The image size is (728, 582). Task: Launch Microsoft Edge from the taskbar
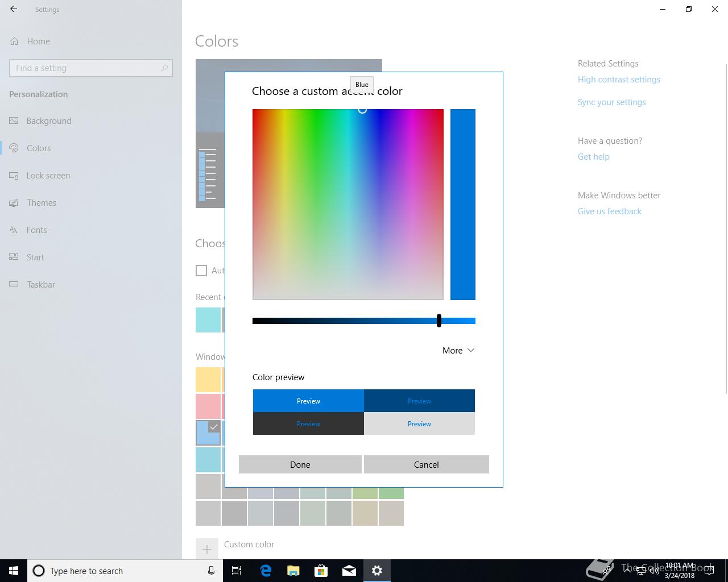[266, 571]
